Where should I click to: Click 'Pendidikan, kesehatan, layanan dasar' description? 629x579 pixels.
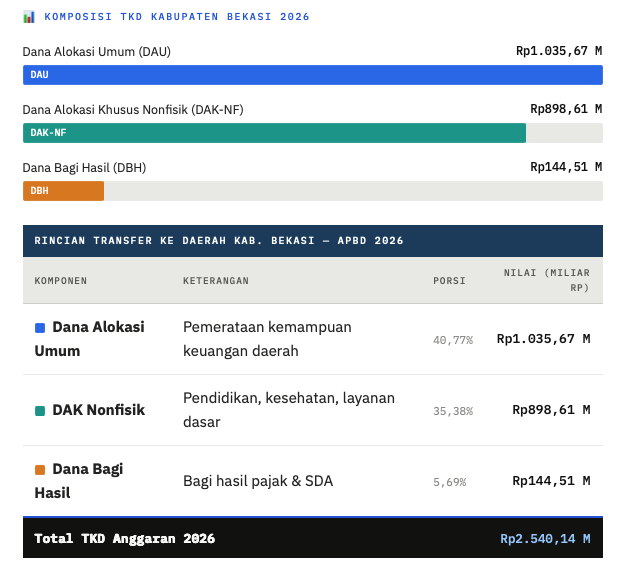[289, 410]
